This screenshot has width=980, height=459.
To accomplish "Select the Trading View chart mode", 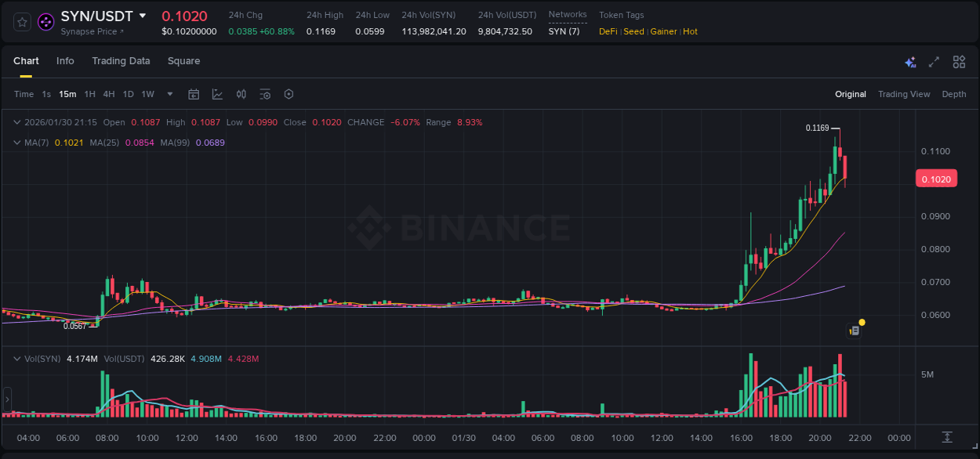I will click(x=904, y=93).
